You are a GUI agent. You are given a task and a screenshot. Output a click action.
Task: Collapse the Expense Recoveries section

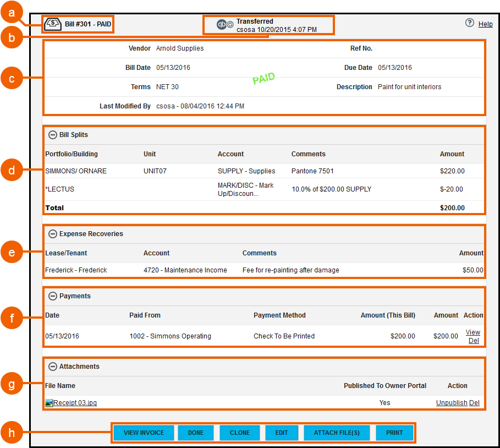pos(53,234)
